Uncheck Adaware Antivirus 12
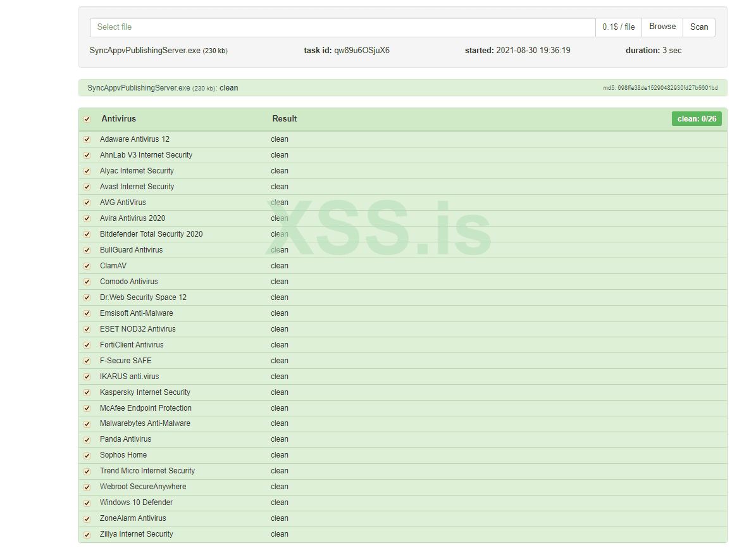 [x=87, y=139]
